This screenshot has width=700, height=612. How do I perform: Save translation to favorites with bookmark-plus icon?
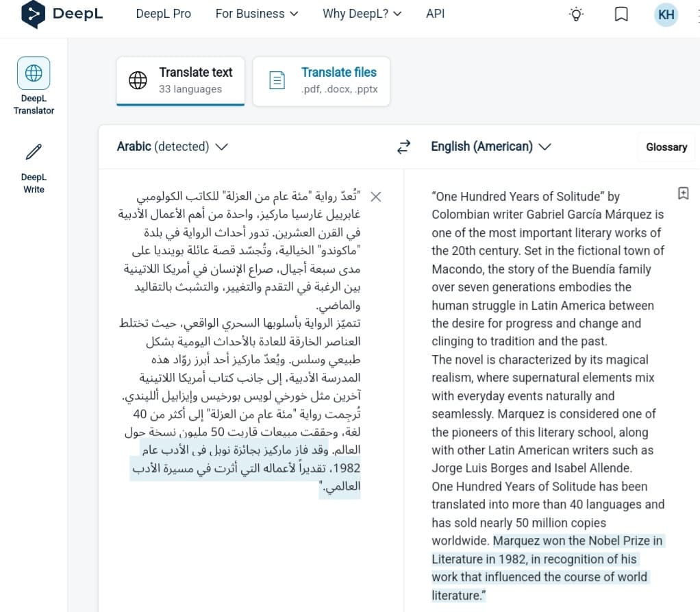683,193
